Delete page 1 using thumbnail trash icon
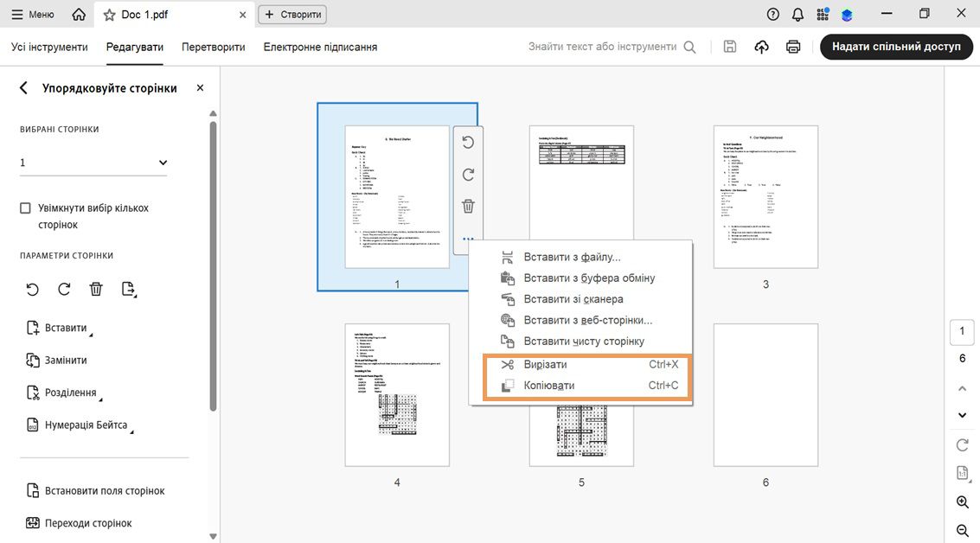This screenshot has width=980, height=543. pos(468,206)
